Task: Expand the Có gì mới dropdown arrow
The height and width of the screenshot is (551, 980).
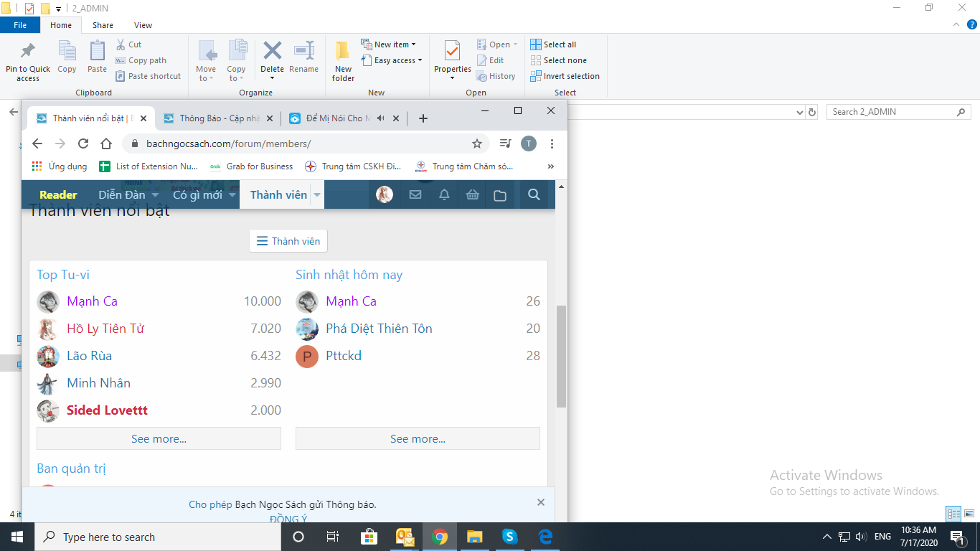Action: (x=232, y=195)
